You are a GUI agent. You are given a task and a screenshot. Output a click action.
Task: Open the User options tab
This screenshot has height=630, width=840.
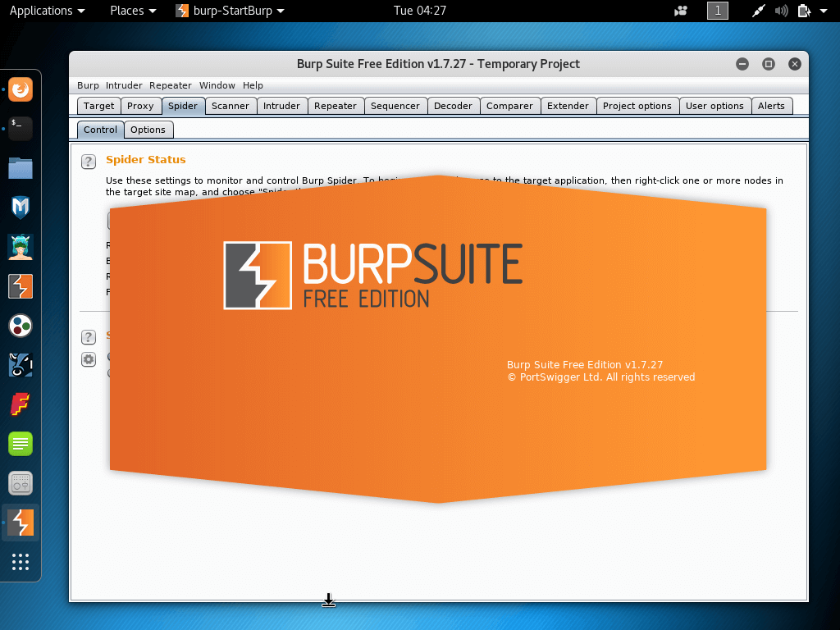714,106
